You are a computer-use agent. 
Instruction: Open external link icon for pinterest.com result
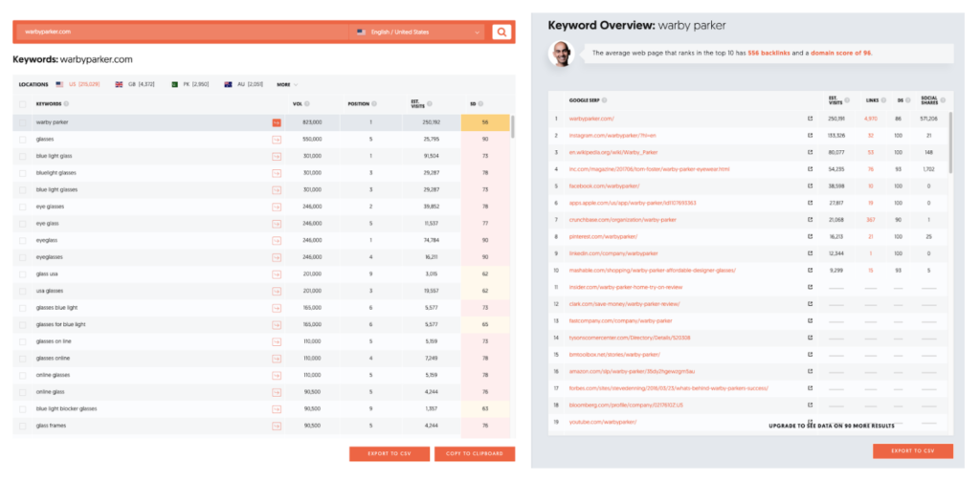[810, 236]
